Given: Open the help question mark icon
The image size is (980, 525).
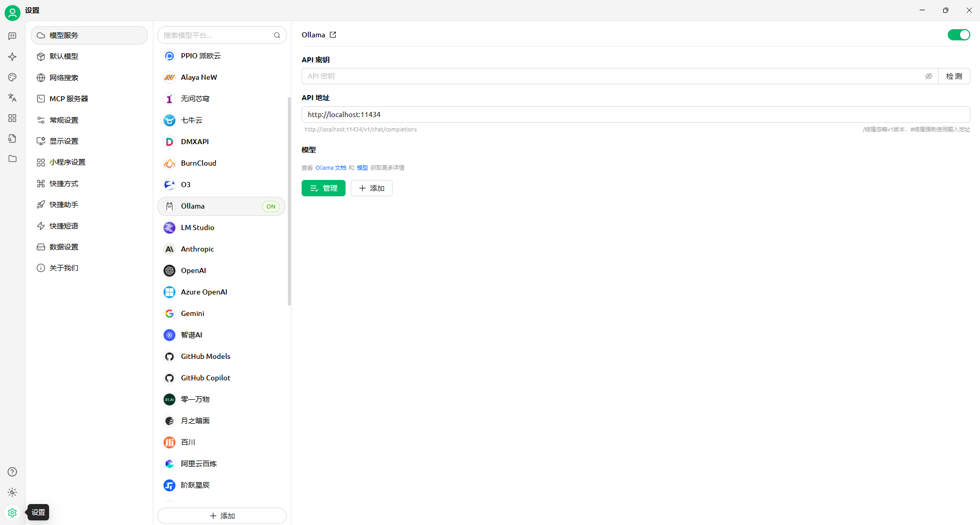Looking at the screenshot, I should point(12,472).
